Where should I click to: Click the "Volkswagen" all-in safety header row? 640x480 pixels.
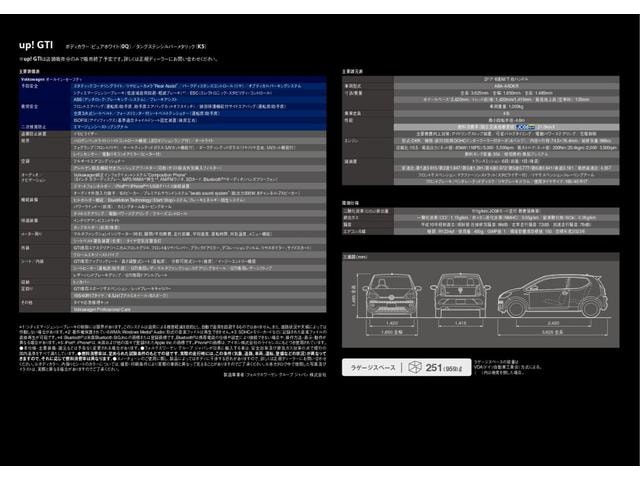point(173,79)
